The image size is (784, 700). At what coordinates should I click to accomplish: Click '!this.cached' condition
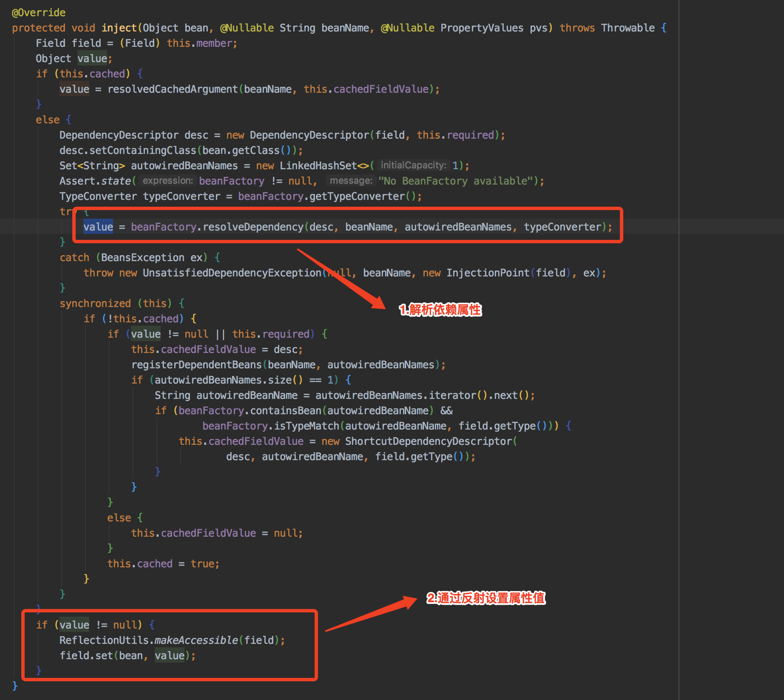point(143,319)
